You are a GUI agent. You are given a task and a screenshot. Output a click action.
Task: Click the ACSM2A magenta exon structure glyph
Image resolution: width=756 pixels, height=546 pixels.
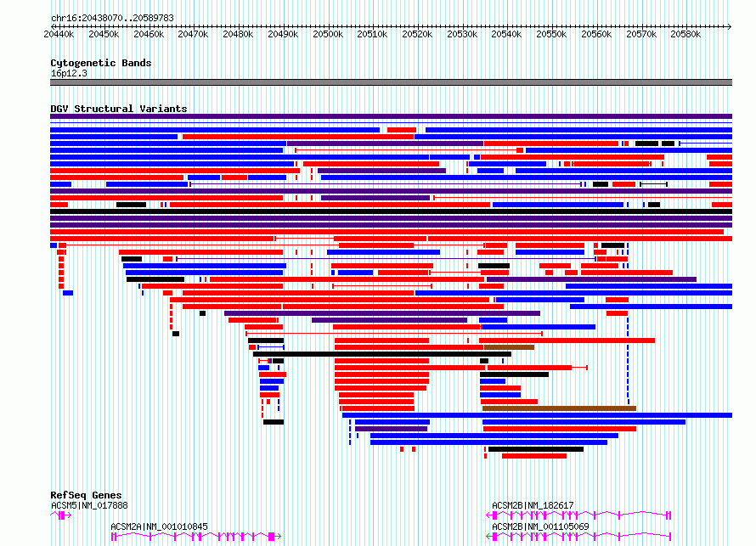click(x=196, y=537)
